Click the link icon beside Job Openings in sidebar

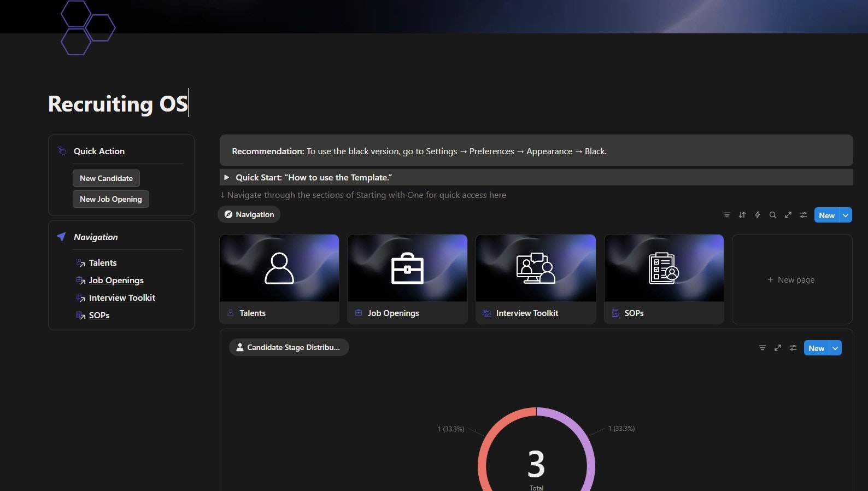point(80,280)
